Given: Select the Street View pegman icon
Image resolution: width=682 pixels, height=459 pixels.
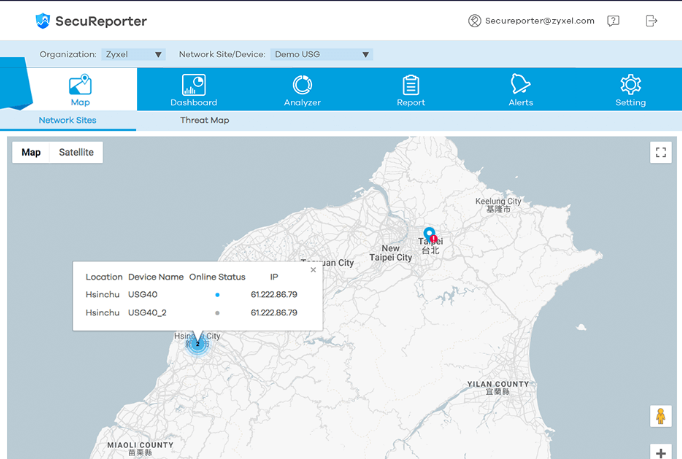Looking at the screenshot, I should pyautogui.click(x=661, y=416).
